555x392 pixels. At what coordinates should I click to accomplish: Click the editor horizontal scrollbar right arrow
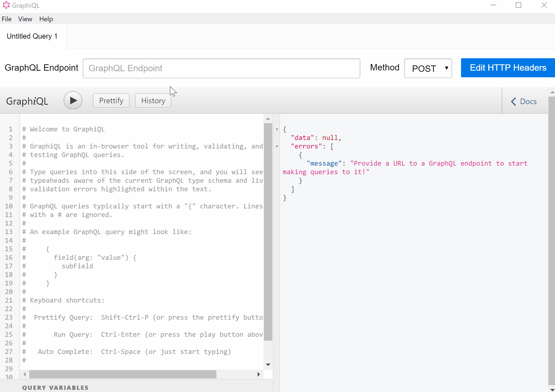[258, 374]
